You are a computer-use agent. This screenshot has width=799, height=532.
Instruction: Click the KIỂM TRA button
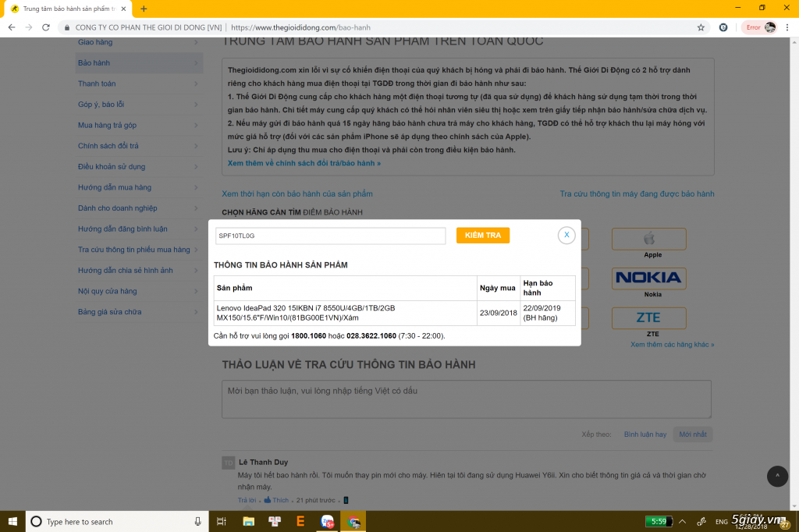click(482, 235)
